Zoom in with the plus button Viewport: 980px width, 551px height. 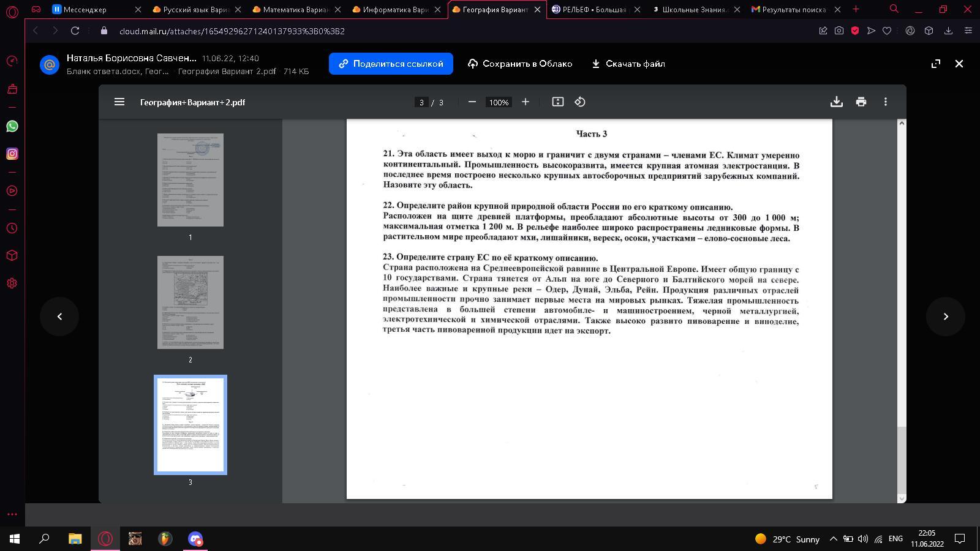526,102
